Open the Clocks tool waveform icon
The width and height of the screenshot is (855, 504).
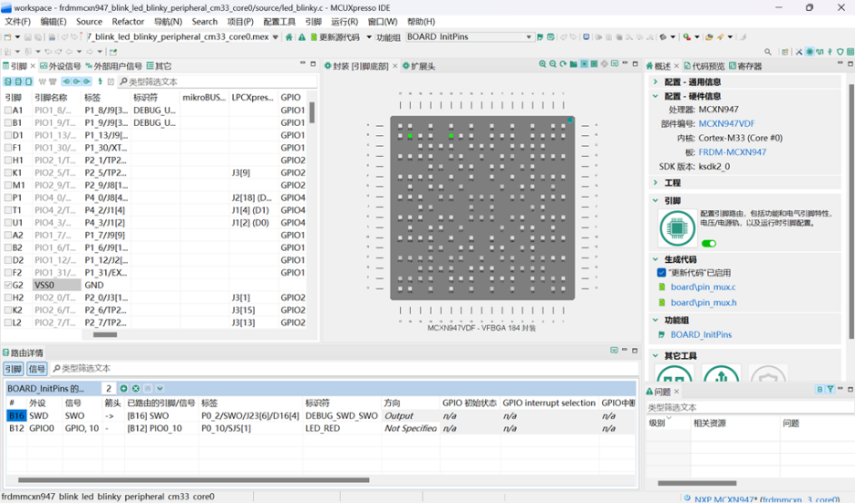(x=819, y=52)
